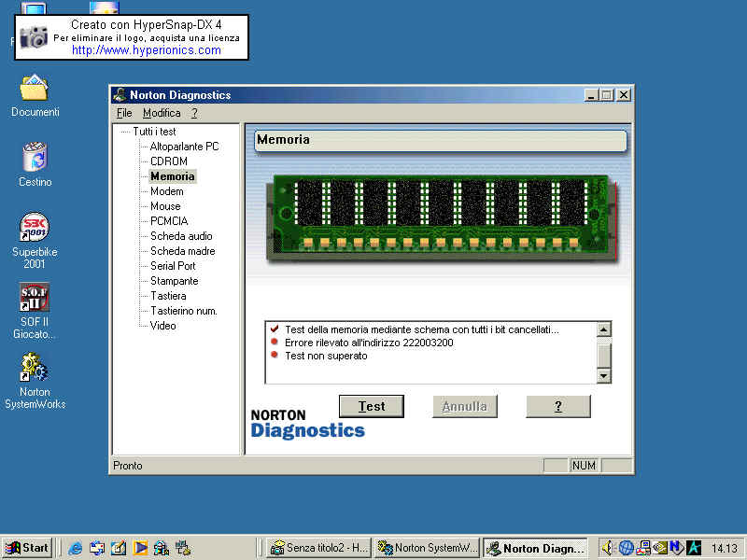The width and height of the screenshot is (747, 560).
Task: Select Stampante test
Action: [175, 281]
